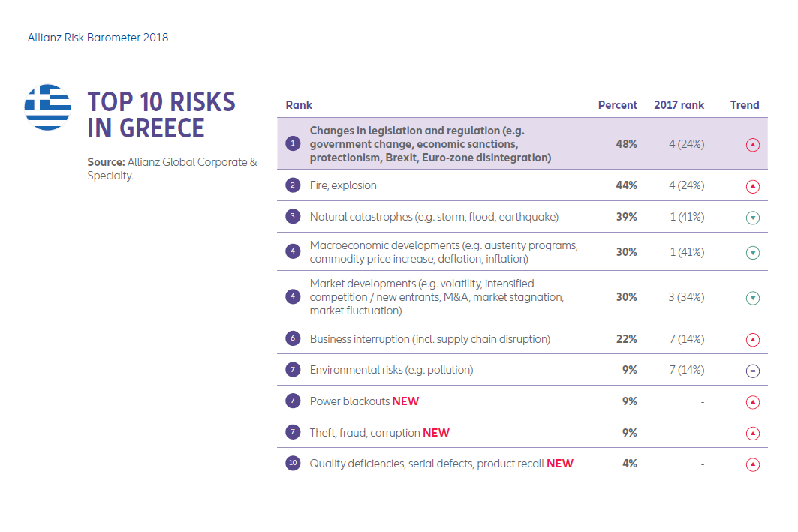Image resolution: width=798 pixels, height=532 pixels.
Task: Click the rank 6 Business interruption badge
Action: 293,339
